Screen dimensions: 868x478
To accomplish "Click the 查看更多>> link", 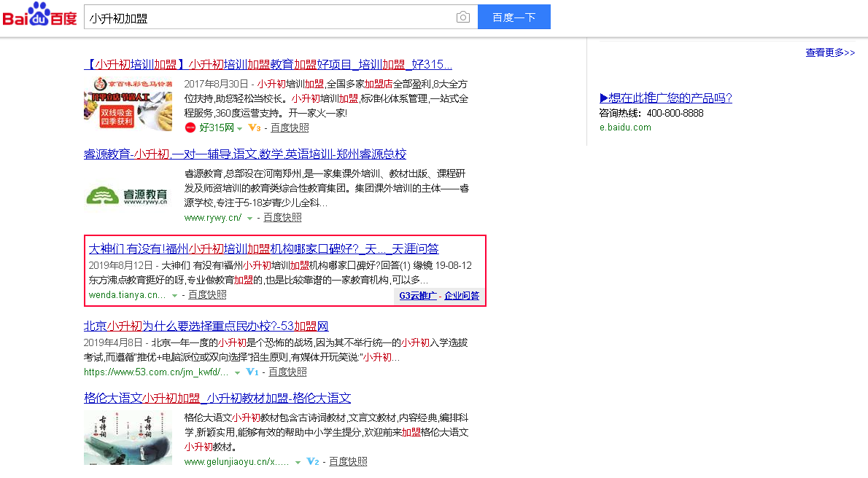I will (830, 52).
